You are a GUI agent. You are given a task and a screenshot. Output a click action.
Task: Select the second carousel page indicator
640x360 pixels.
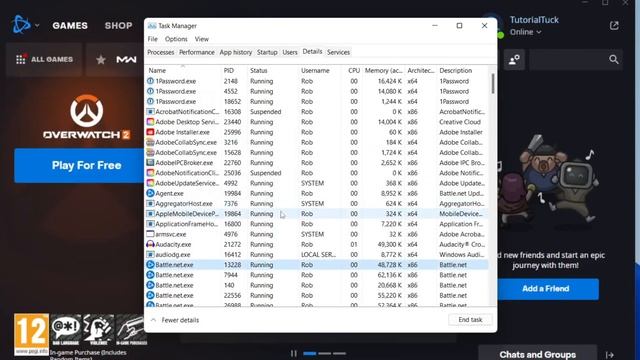324,353
